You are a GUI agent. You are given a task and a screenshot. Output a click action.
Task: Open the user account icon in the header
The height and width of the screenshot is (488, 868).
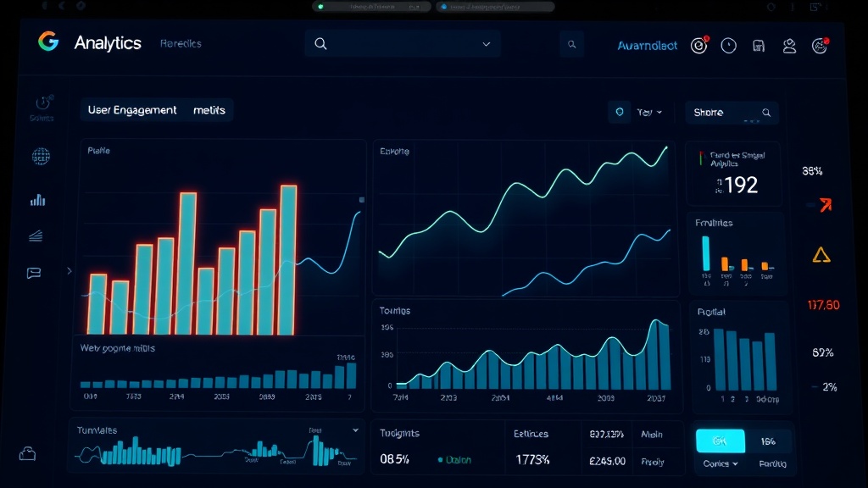tap(788, 46)
